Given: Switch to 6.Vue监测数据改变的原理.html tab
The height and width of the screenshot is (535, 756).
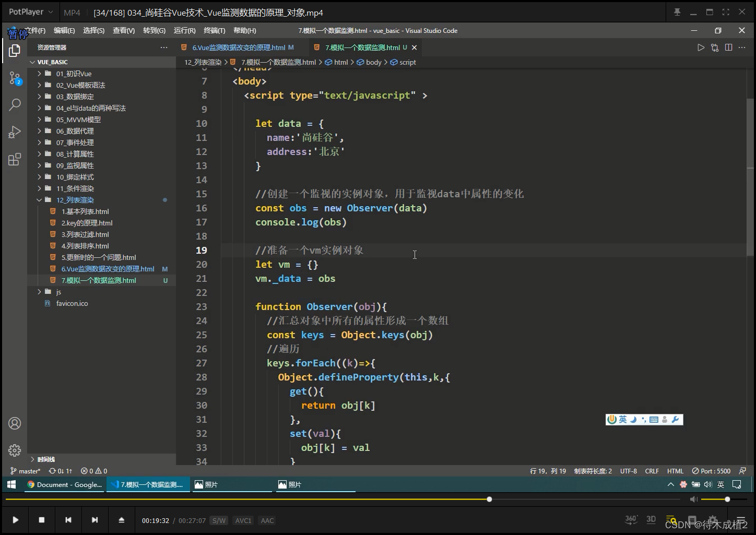Looking at the screenshot, I should [x=239, y=47].
